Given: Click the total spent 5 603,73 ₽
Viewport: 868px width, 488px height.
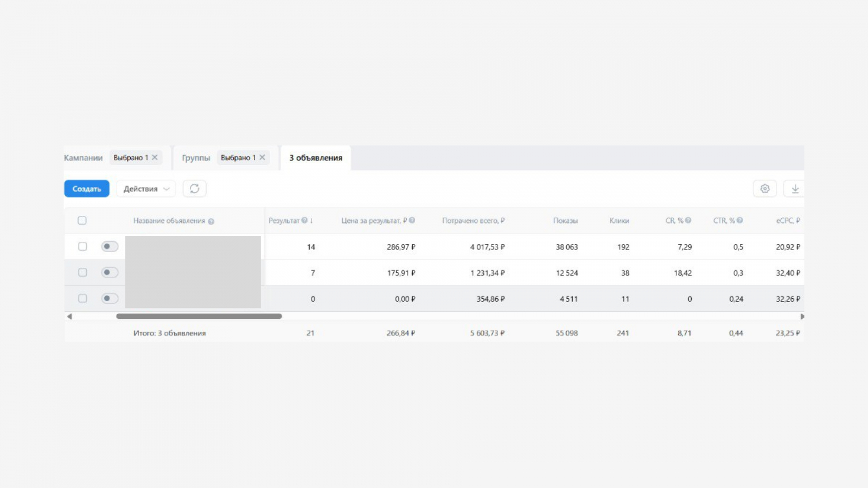Looking at the screenshot, I should tap(487, 333).
